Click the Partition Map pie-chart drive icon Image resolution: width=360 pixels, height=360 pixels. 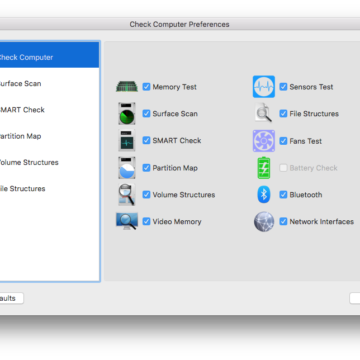(127, 168)
